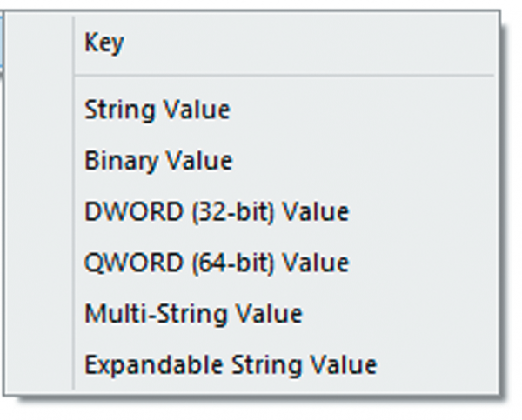
Task: Click Multi-String Value in the menu
Action: click(x=192, y=313)
